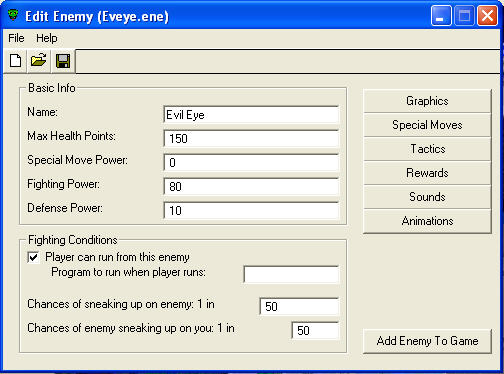Click the enemy sneaking up on you field
The image size is (504, 374).
315,330
